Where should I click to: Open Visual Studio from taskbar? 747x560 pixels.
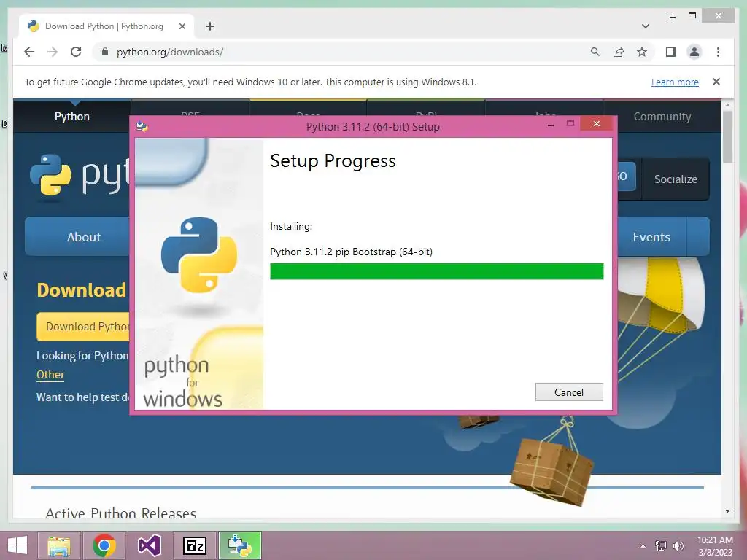149,545
